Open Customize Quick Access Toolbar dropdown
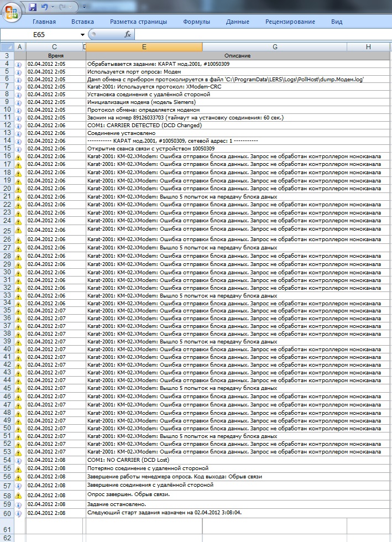Screen dimensions: 392x542 coord(84,7)
